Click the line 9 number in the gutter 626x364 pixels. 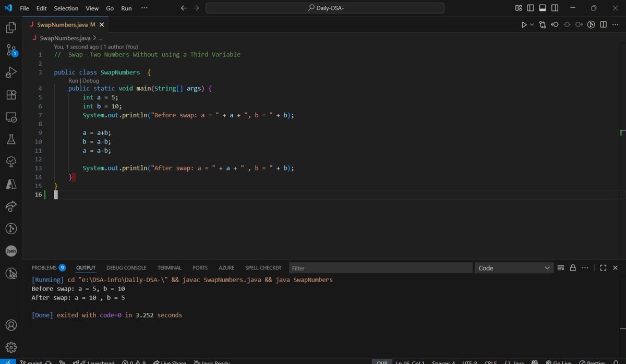click(x=40, y=132)
